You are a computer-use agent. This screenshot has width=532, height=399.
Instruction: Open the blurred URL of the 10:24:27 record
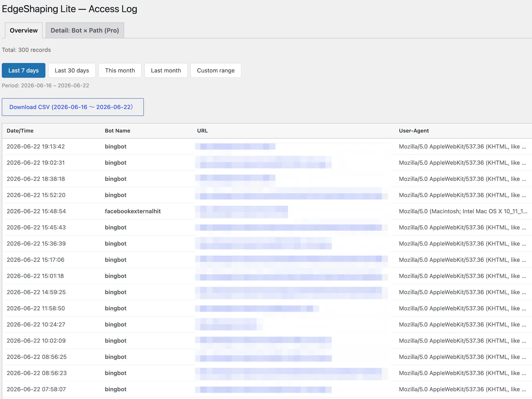(229, 325)
